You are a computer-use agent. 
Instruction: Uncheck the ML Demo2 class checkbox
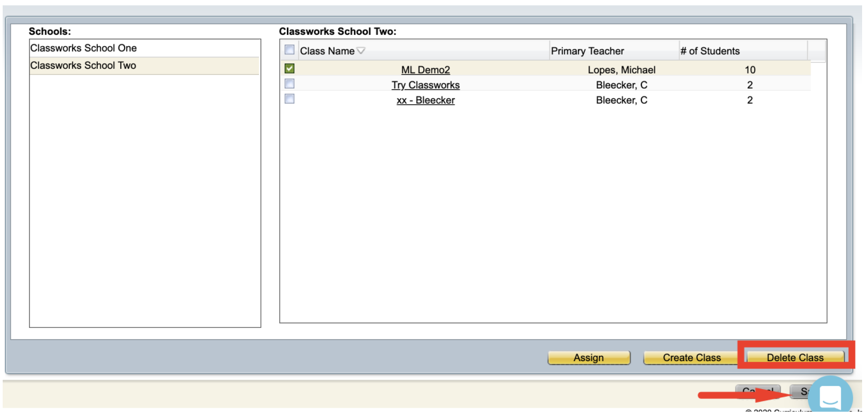[290, 69]
